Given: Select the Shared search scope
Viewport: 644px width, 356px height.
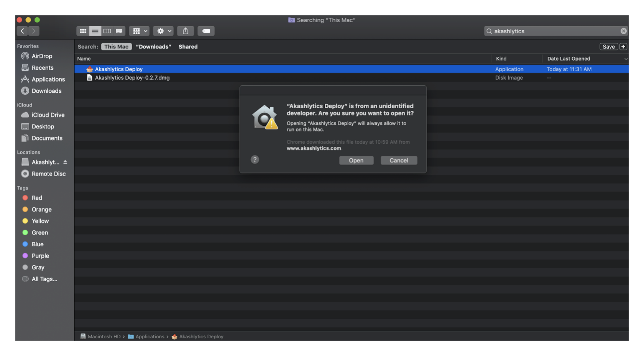Looking at the screenshot, I should point(188,47).
